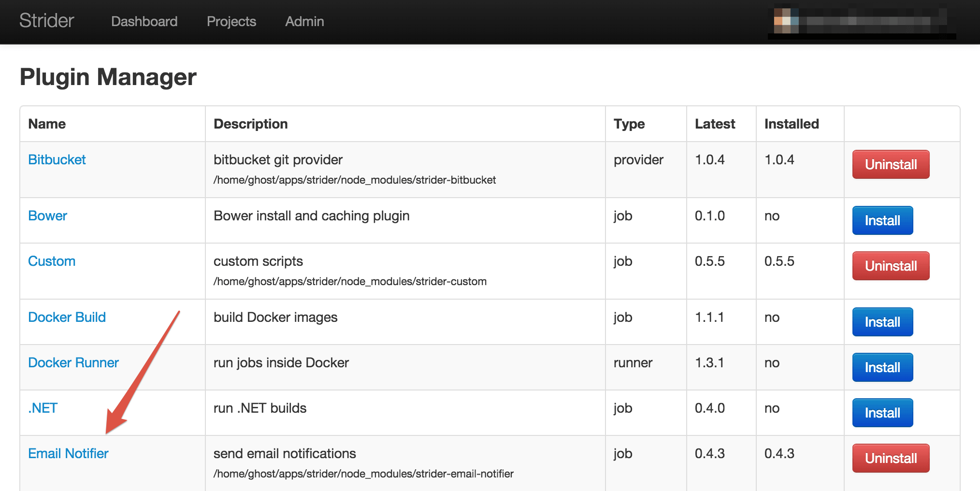Open the Docker Build plugin link
The width and height of the screenshot is (980, 491).
click(x=67, y=317)
